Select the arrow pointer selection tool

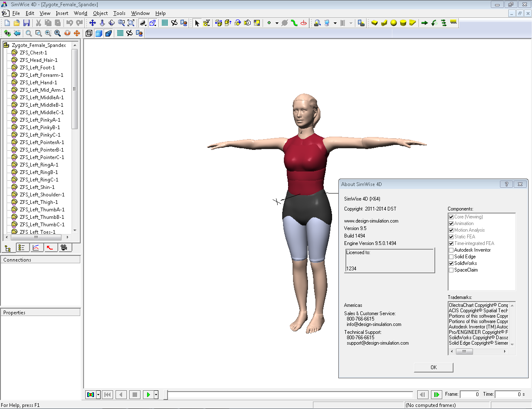[197, 23]
